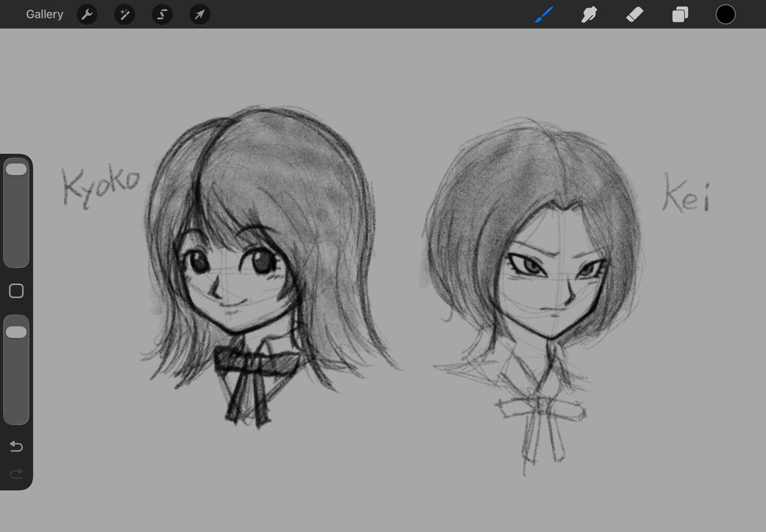Select the Paint brush tool

[x=544, y=14]
